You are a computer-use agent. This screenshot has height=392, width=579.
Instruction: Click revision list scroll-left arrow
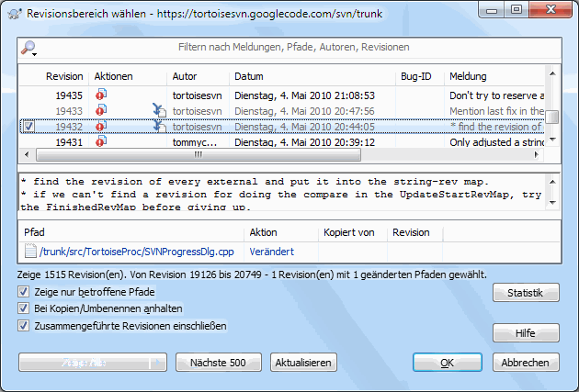pyautogui.click(x=27, y=155)
